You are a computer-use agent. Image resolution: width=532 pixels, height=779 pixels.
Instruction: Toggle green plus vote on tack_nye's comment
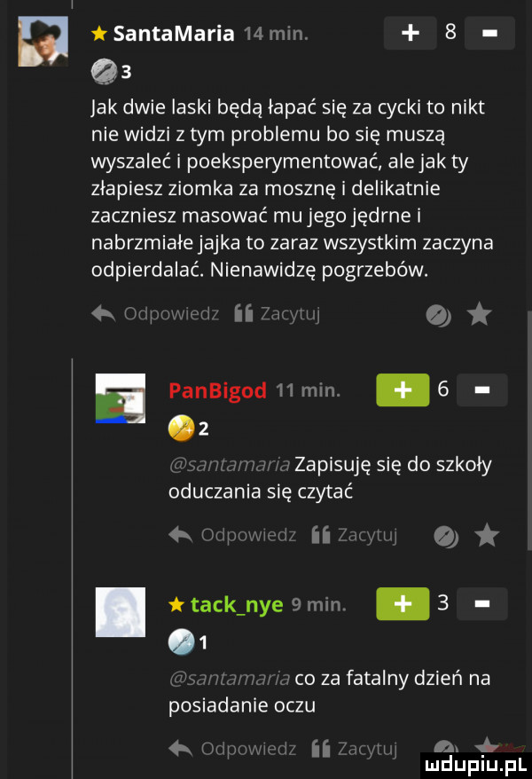403,603
